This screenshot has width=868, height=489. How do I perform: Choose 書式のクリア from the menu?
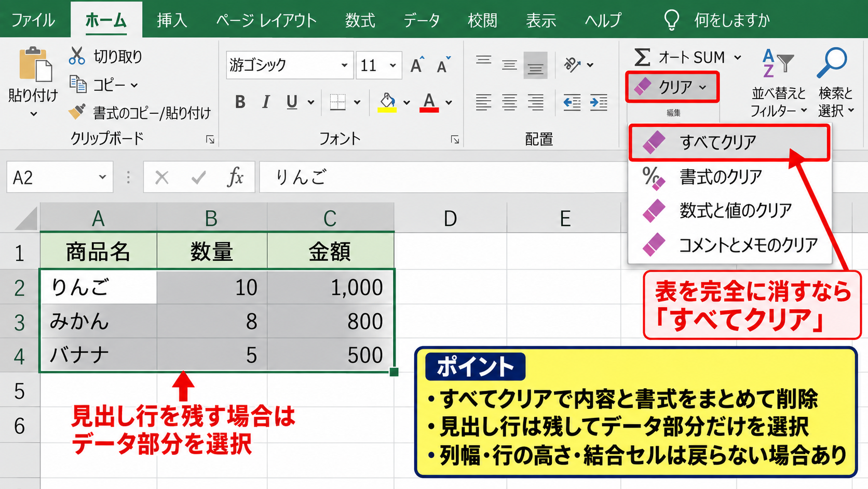729,177
